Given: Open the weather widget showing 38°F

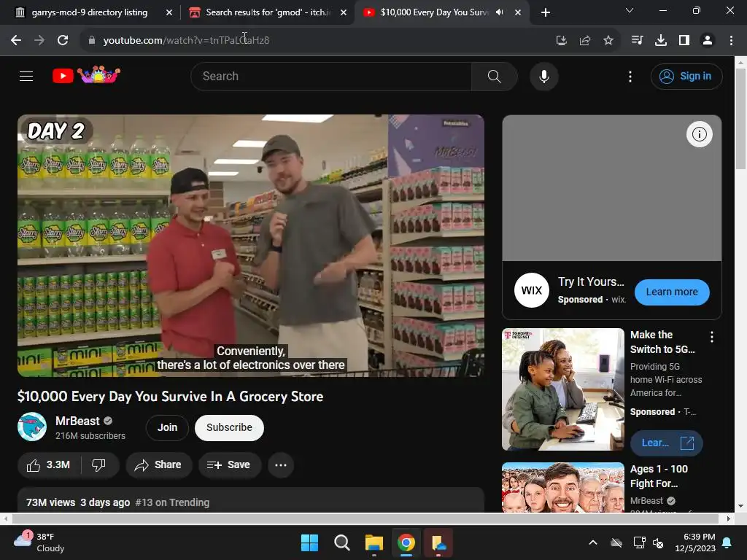Looking at the screenshot, I should click(x=39, y=542).
